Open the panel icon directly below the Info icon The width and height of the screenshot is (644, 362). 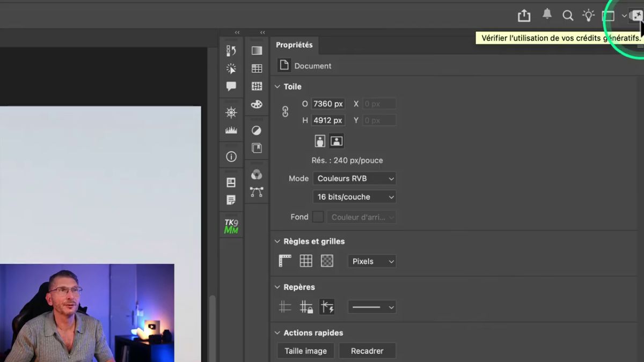(x=231, y=183)
